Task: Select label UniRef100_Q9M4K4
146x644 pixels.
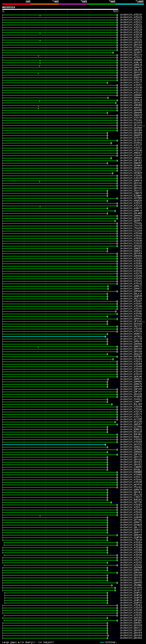Action: pos(131,98)
